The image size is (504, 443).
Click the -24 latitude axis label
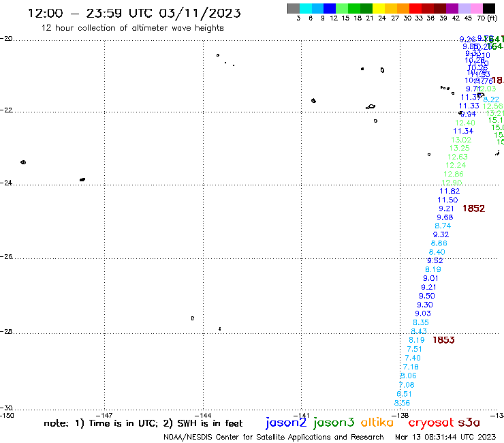(6, 183)
